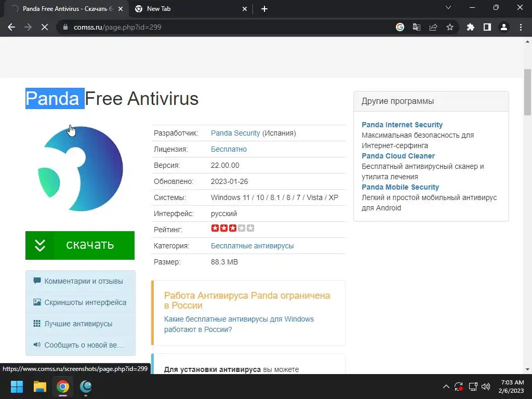Viewport: 532px width, 399px height.
Task: Switch to the Panda Free Antivirus tab
Action: coord(66,9)
